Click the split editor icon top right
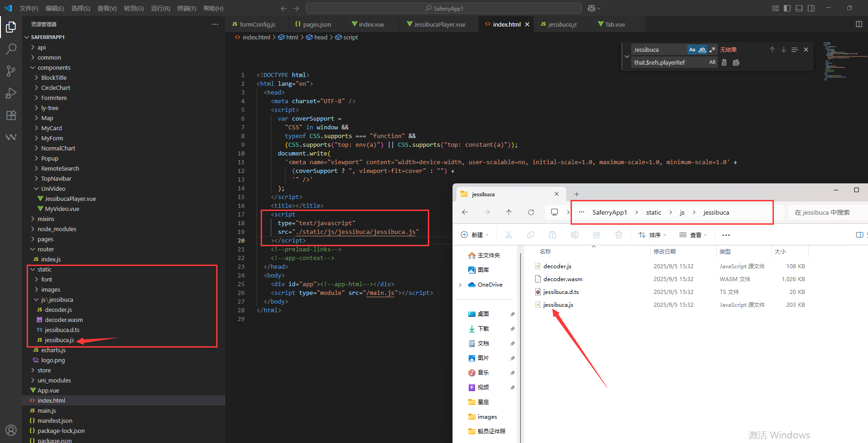 (x=859, y=24)
